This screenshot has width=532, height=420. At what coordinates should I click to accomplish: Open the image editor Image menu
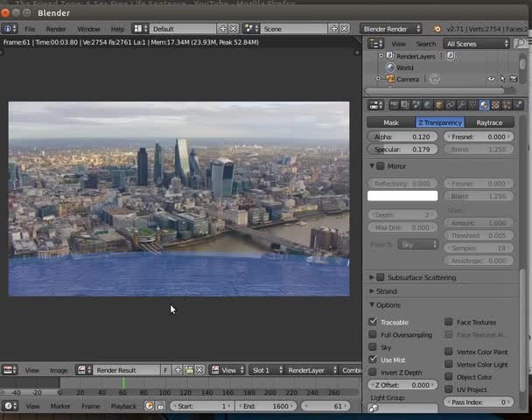(x=59, y=370)
